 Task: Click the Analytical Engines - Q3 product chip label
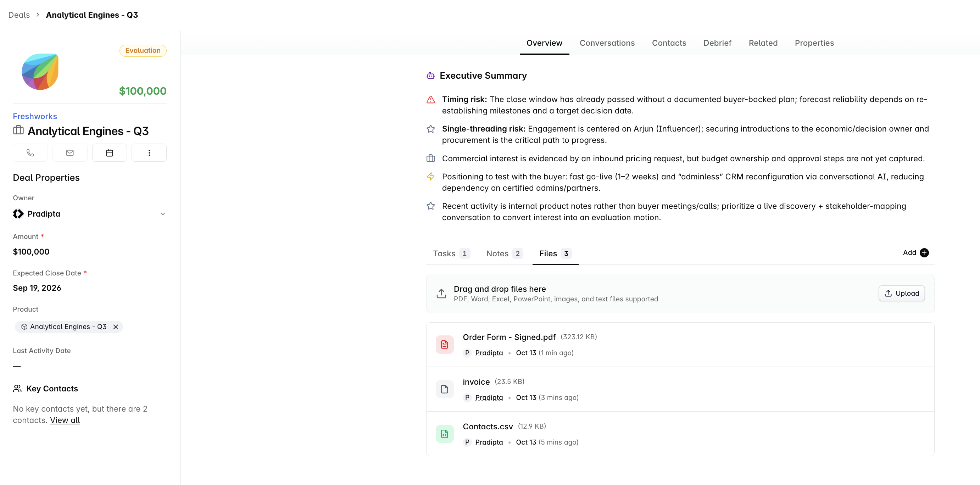click(x=68, y=327)
